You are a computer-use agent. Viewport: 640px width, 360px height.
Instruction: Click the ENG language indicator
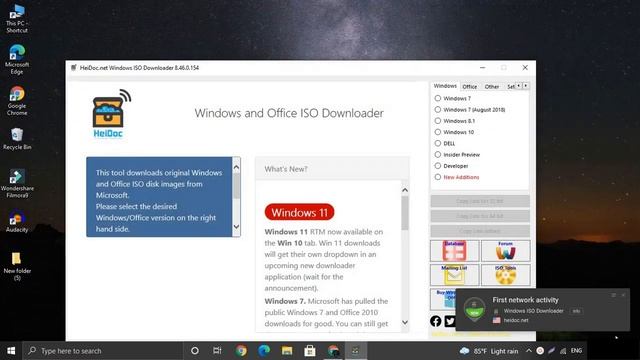click(x=576, y=351)
